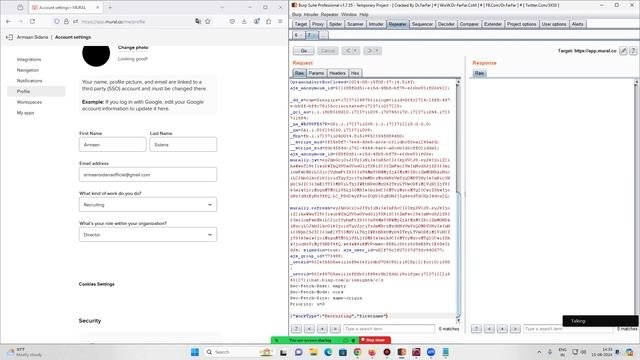Click the red Stop share button
The width and height of the screenshot is (640, 360).
coord(375,340)
